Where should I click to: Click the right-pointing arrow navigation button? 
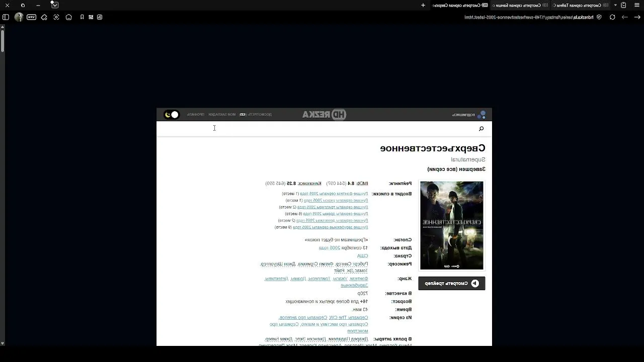(637, 17)
